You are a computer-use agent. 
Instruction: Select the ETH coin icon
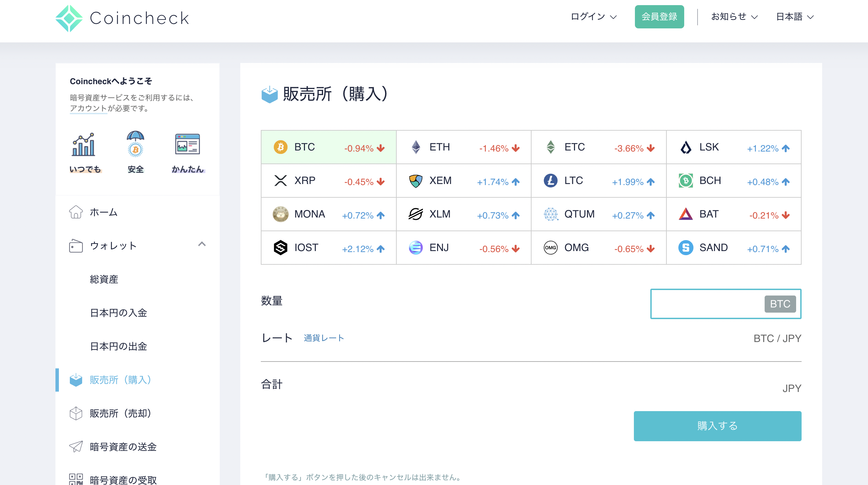pos(416,147)
